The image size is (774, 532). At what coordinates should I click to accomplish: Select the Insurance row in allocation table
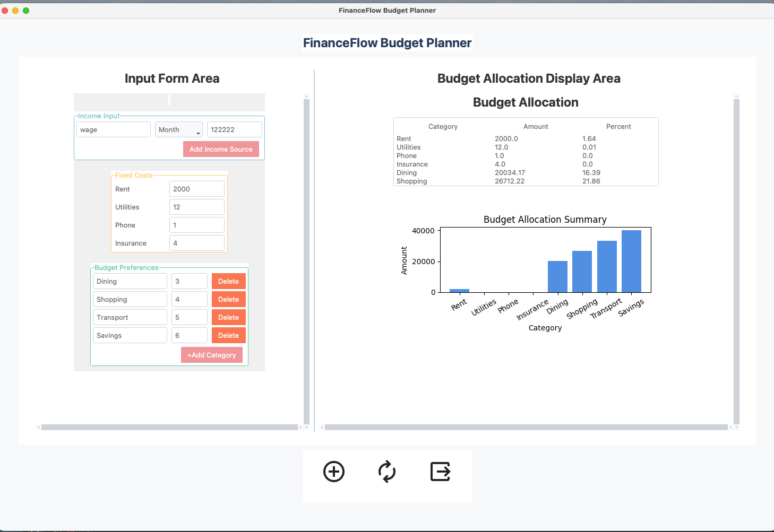click(x=526, y=164)
